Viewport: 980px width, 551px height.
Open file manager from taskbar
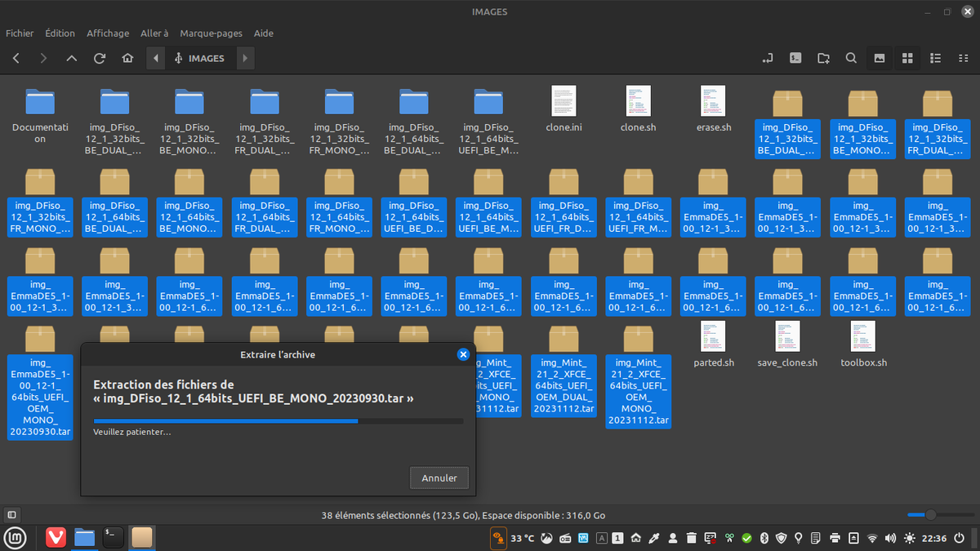tap(84, 537)
